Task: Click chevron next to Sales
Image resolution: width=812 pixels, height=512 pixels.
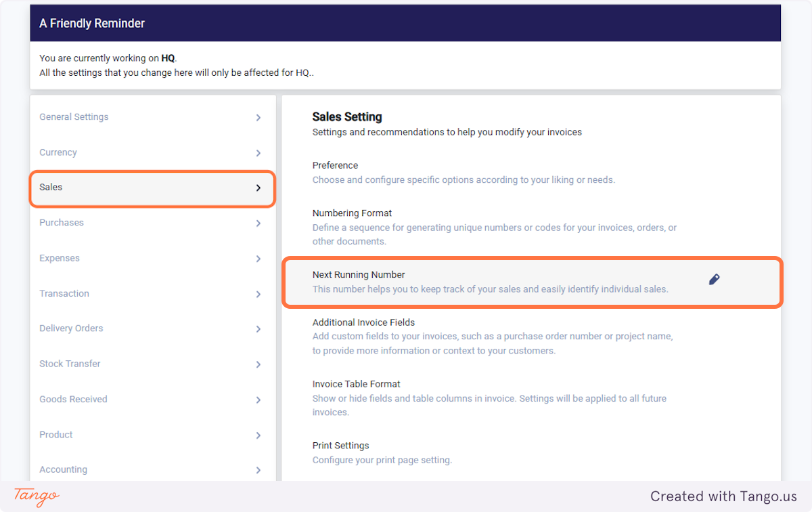Action: 258,188
